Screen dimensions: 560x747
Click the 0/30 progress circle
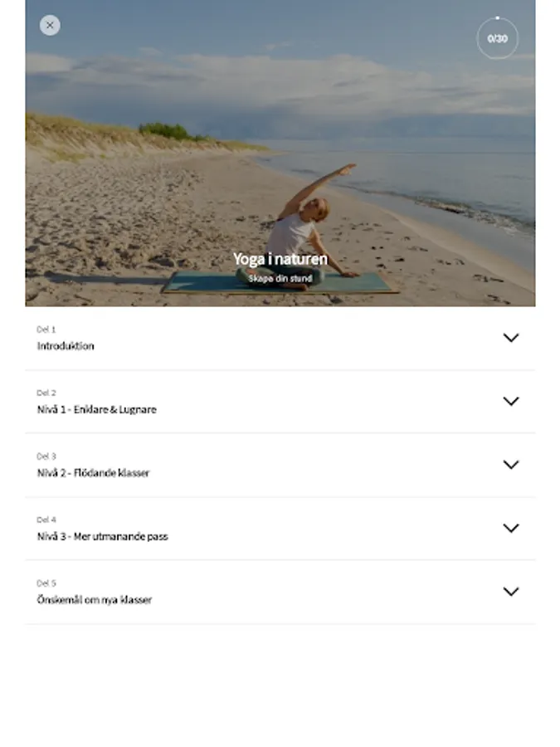(498, 38)
